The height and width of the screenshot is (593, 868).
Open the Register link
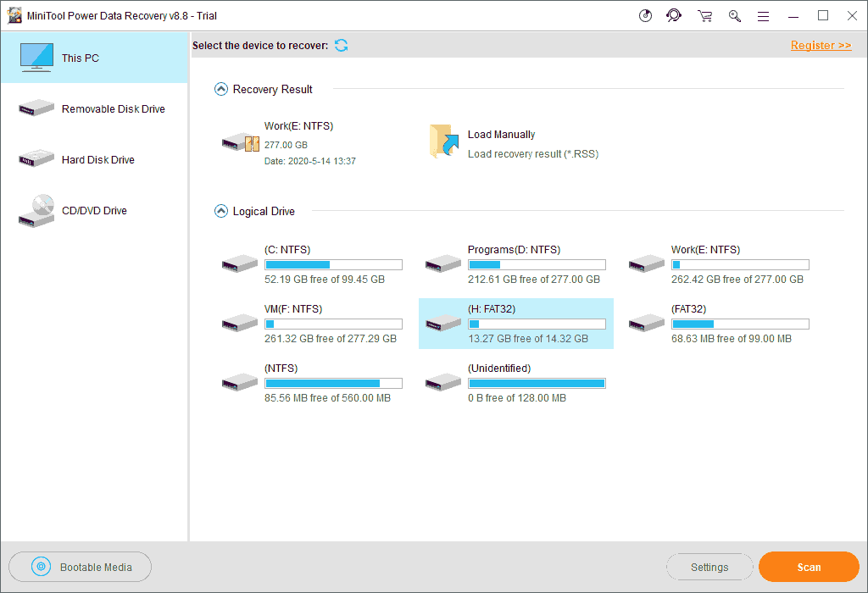click(x=821, y=46)
